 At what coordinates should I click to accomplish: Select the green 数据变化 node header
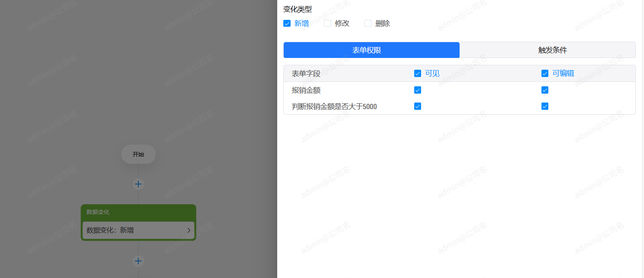coord(138,212)
